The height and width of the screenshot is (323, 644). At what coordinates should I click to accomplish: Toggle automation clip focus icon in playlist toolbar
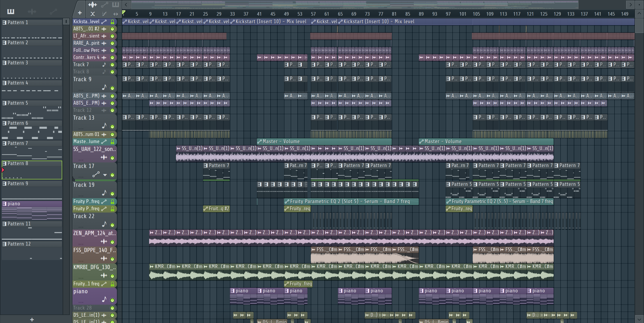click(x=104, y=4)
